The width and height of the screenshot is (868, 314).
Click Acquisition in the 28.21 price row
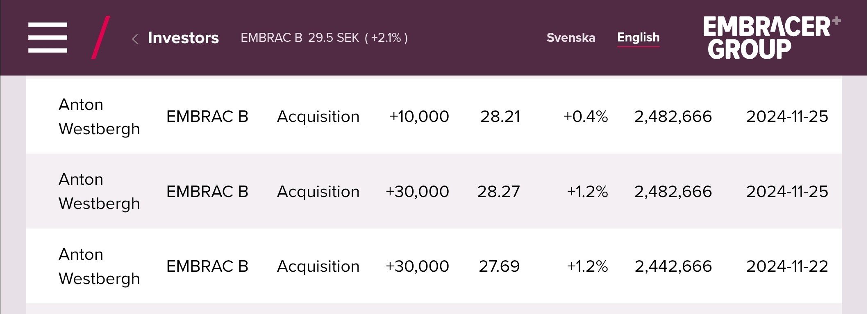[x=318, y=117]
